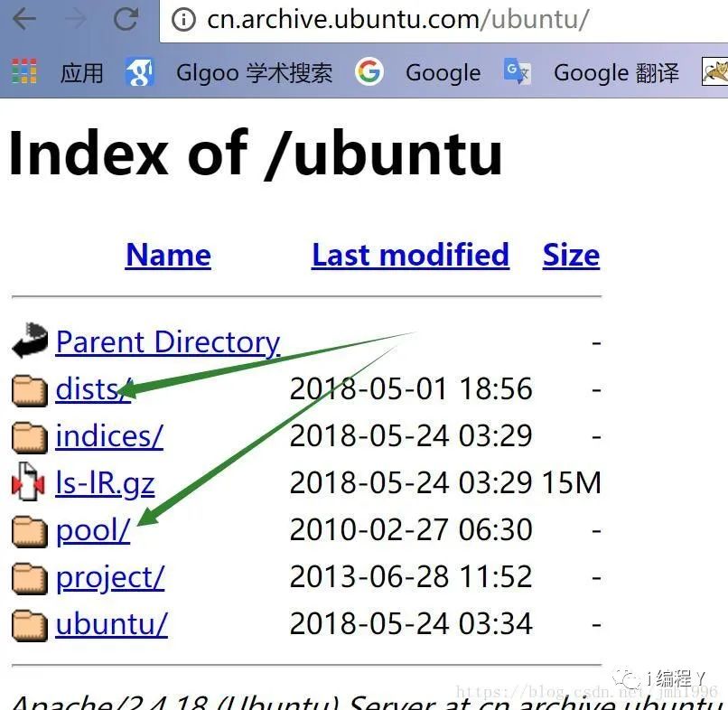Open the Apps grid bookmark icon
728x710 pixels.
(24, 71)
